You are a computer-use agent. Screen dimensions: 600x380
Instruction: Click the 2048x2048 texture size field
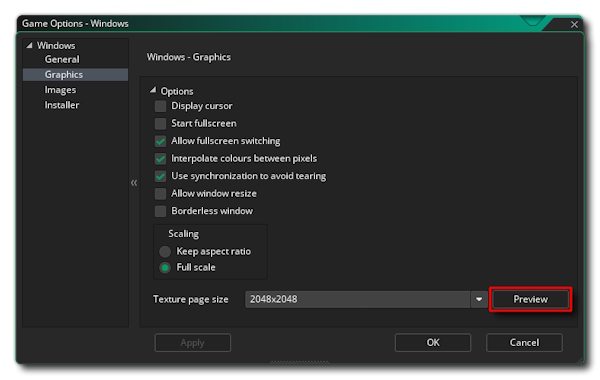358,299
